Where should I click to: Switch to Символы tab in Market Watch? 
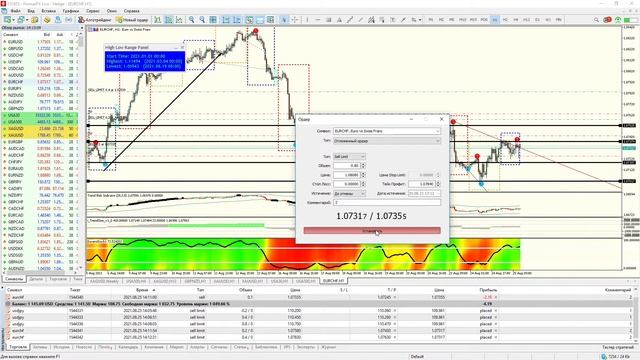14,279
